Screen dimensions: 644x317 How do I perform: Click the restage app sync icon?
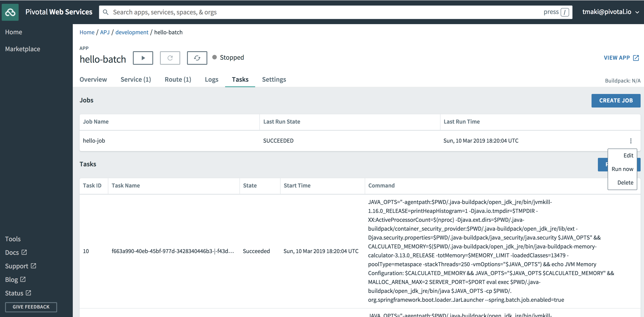tap(197, 58)
